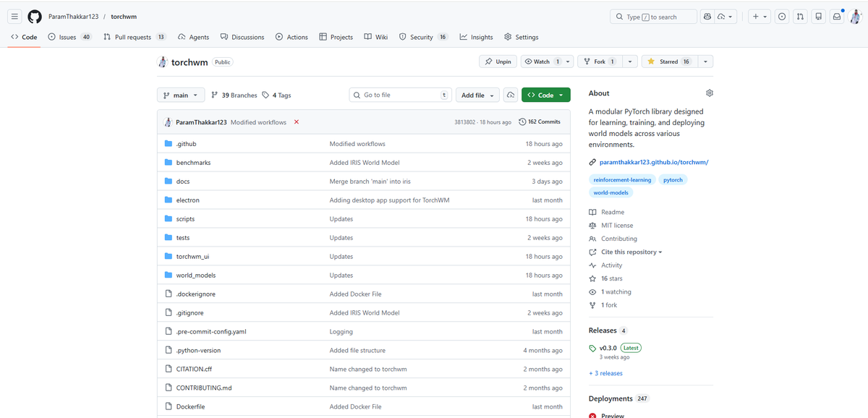Screen dimensions: 868x418
Task: Open the Insights tab
Action: tap(477, 37)
